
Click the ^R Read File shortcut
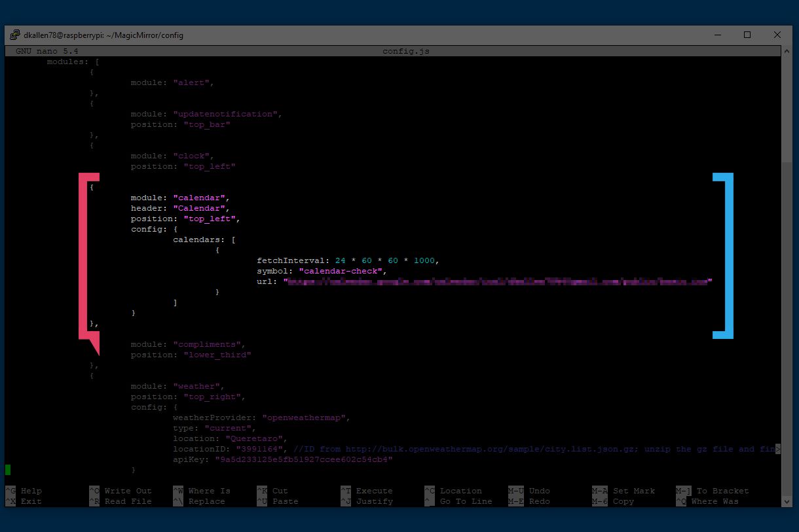click(121, 501)
